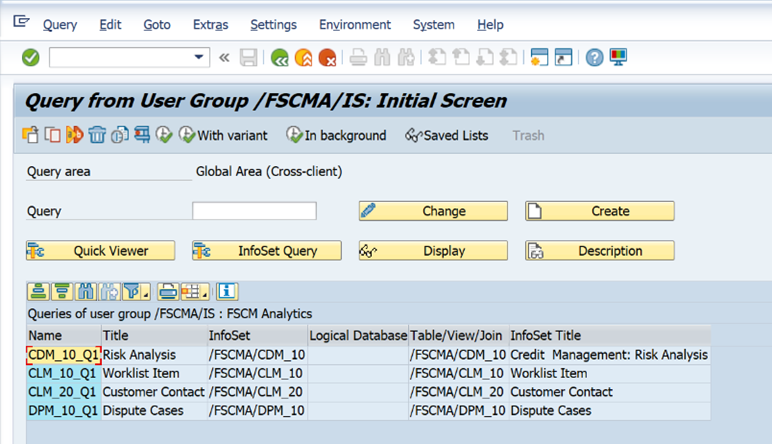Click the Display button
Image resolution: width=772 pixels, height=444 pixels.
[x=433, y=251]
